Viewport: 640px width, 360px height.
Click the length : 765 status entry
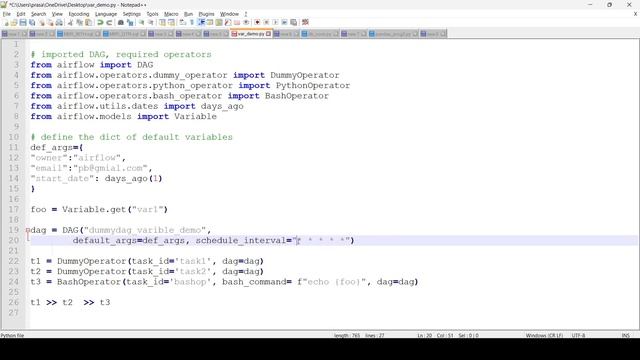click(x=347, y=336)
